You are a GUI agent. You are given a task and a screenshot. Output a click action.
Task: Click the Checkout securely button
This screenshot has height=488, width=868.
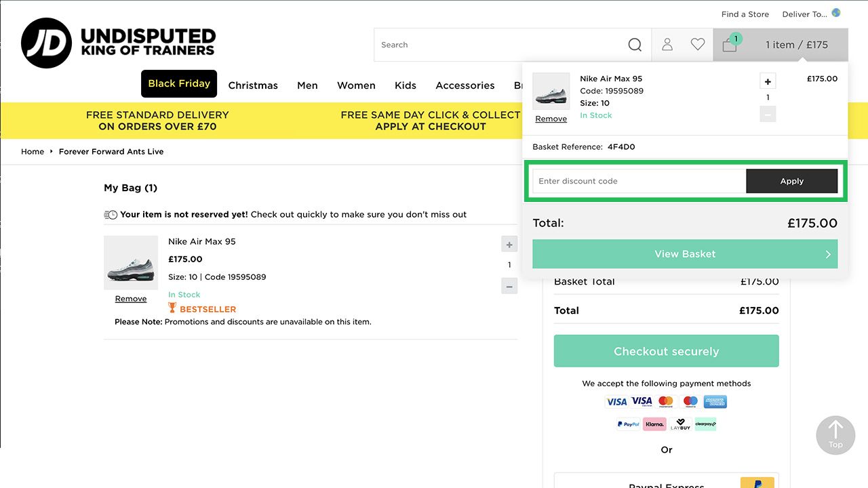666,351
